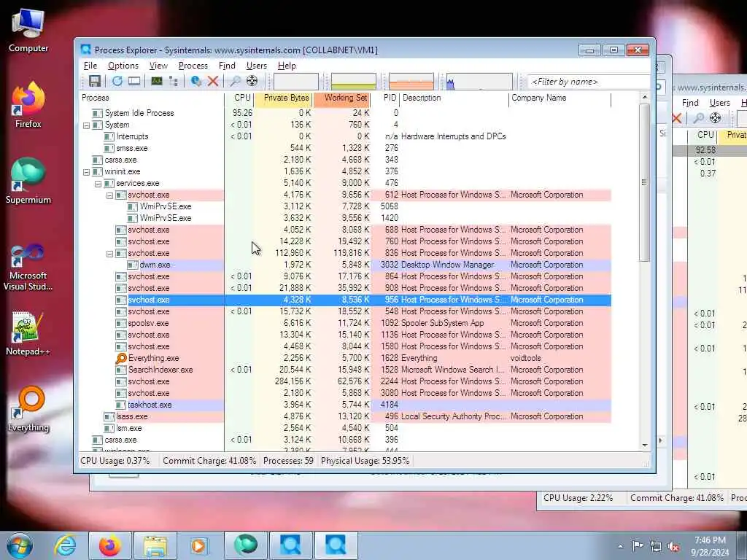Click the Supermium desktop shortcut
The height and width of the screenshot is (560, 747).
[x=28, y=182]
